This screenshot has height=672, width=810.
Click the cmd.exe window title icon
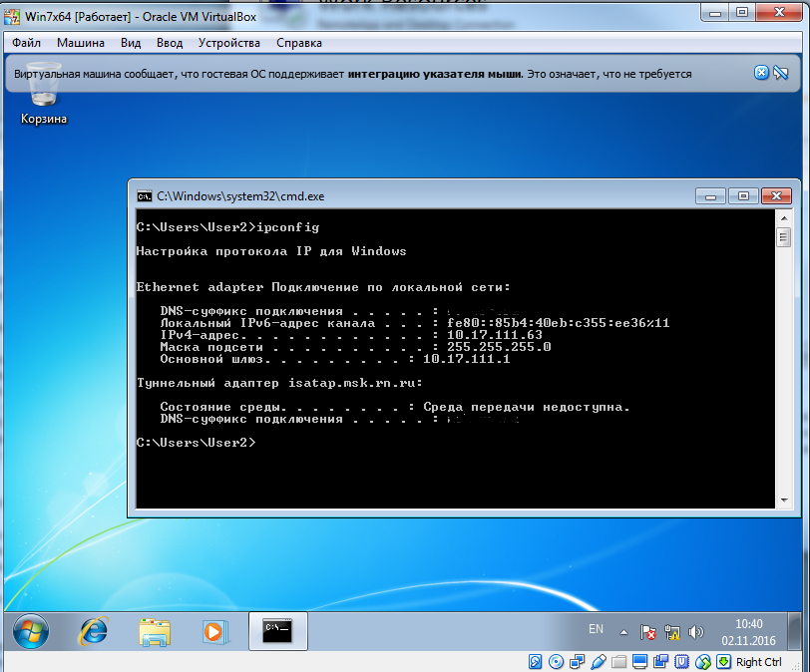[x=144, y=196]
